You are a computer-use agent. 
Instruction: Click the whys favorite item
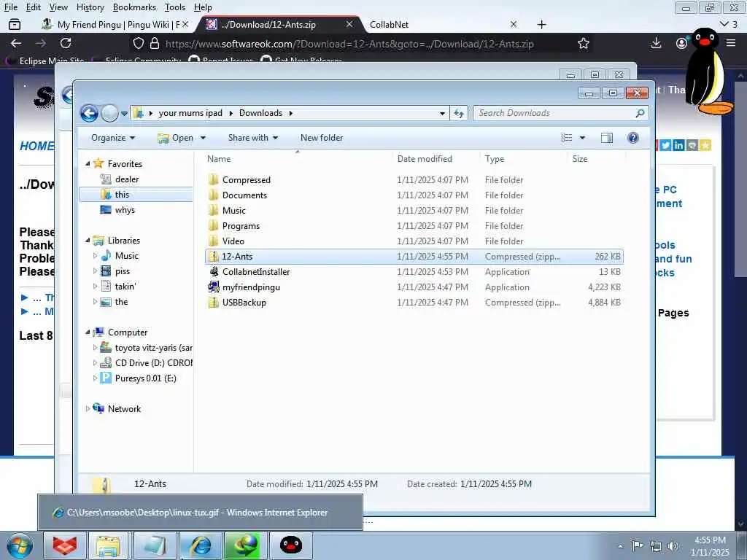click(x=125, y=210)
